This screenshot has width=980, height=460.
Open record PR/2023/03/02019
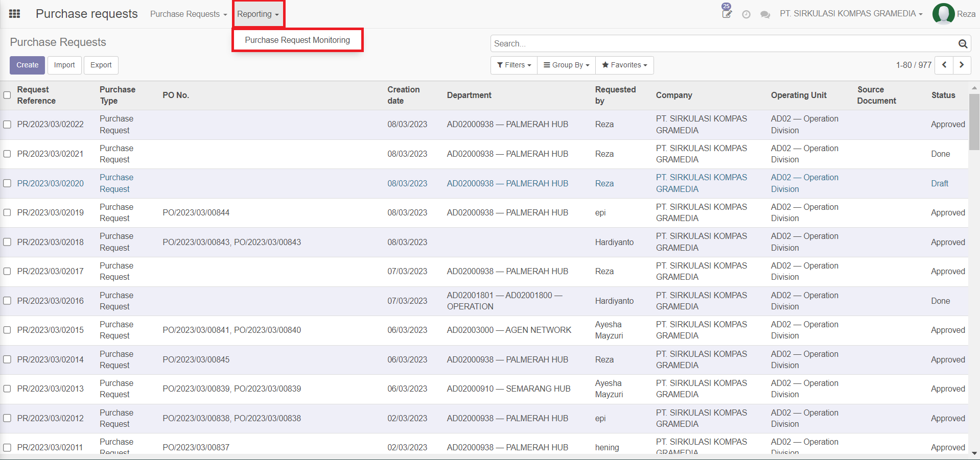tap(51, 212)
